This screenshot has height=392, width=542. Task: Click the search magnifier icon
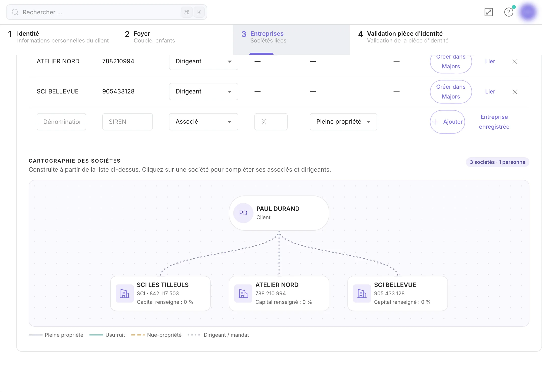(15, 12)
